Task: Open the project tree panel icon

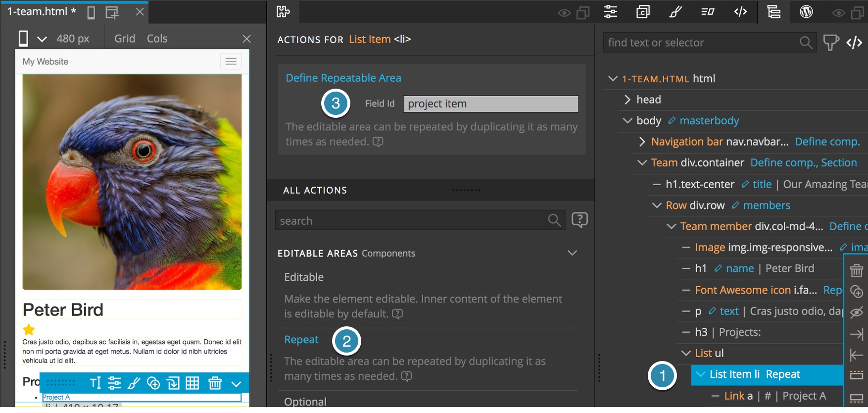Action: (773, 12)
